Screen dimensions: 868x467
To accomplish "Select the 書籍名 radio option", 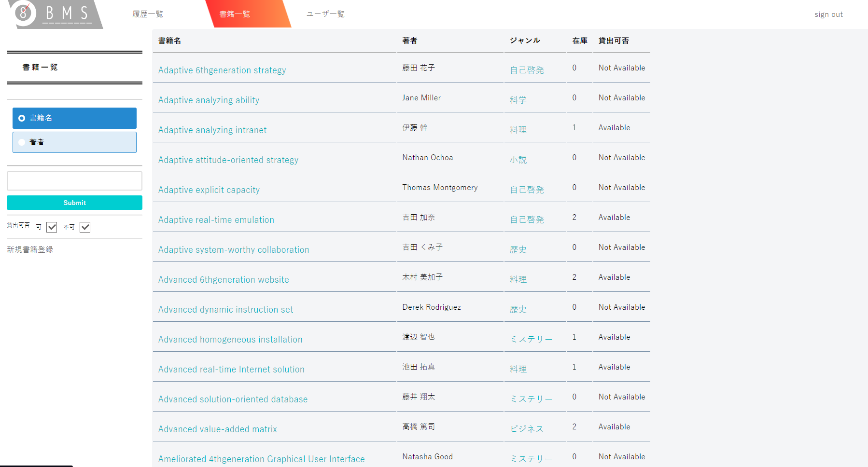I will click(x=74, y=118).
